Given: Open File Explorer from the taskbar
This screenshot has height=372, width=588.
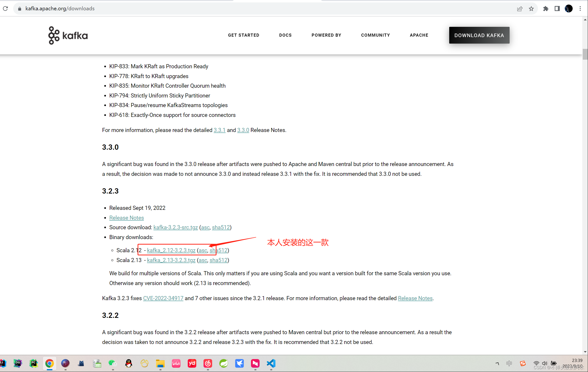Looking at the screenshot, I should [x=160, y=363].
